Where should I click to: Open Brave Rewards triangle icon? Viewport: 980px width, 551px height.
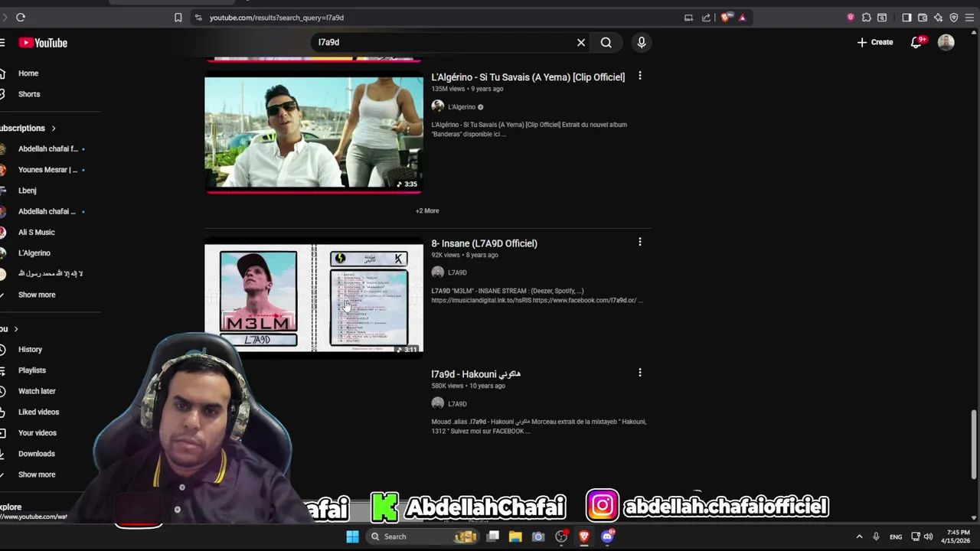tap(742, 17)
